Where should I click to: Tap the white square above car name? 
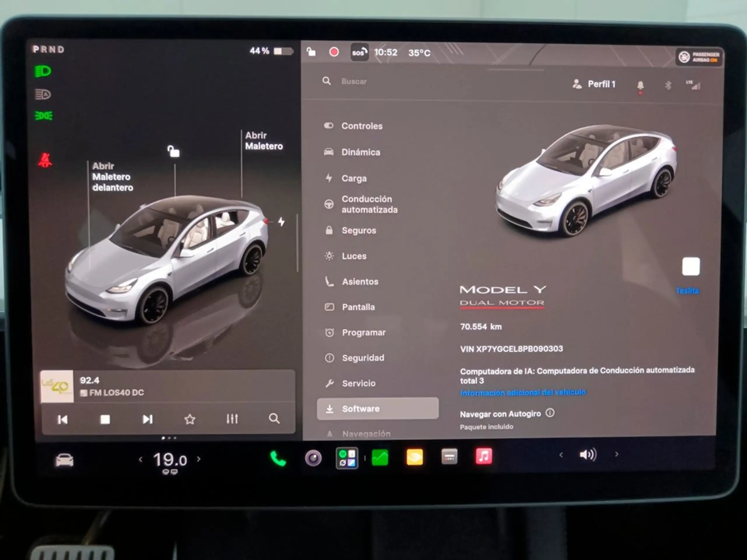[x=691, y=267]
